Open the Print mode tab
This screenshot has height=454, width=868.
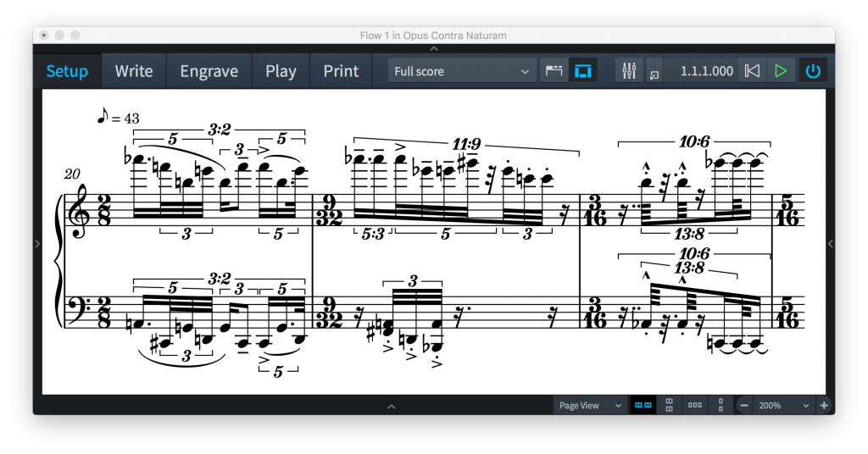pyautogui.click(x=341, y=71)
